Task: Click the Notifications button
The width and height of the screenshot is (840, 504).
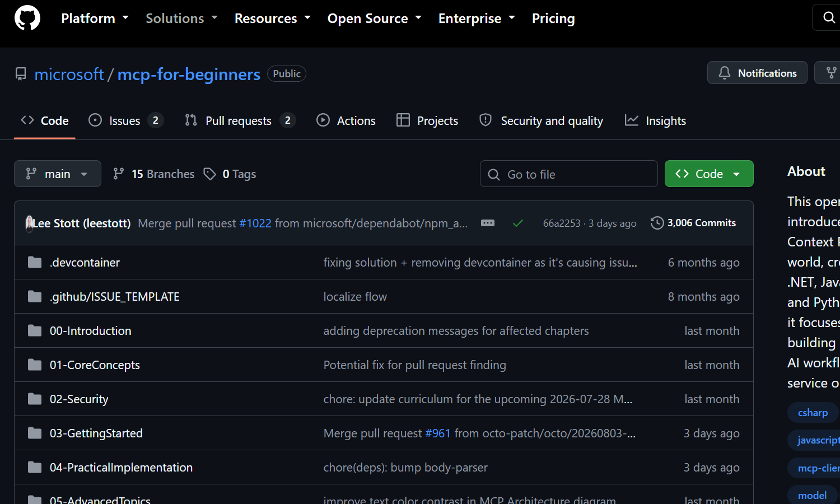Action: (x=757, y=73)
